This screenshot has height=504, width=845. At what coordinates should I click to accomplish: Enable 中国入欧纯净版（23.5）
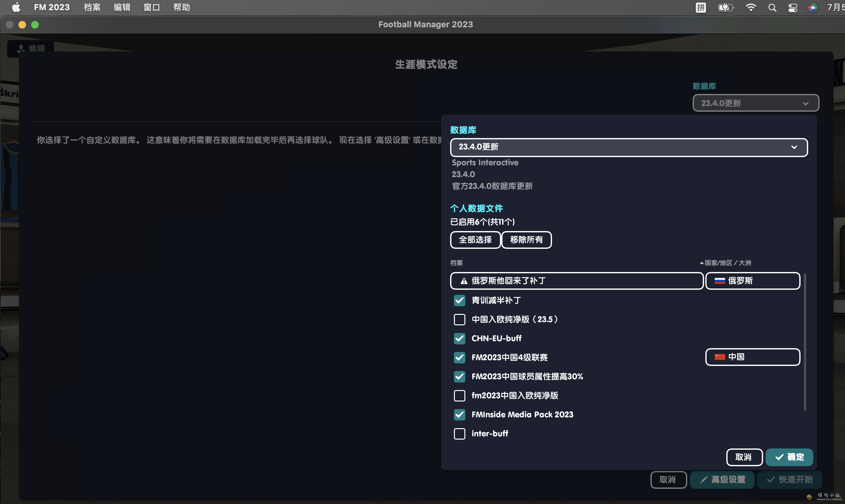460,319
